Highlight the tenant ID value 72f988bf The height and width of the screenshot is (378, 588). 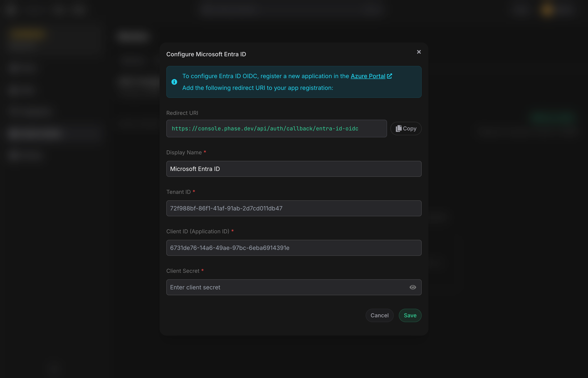click(x=226, y=208)
